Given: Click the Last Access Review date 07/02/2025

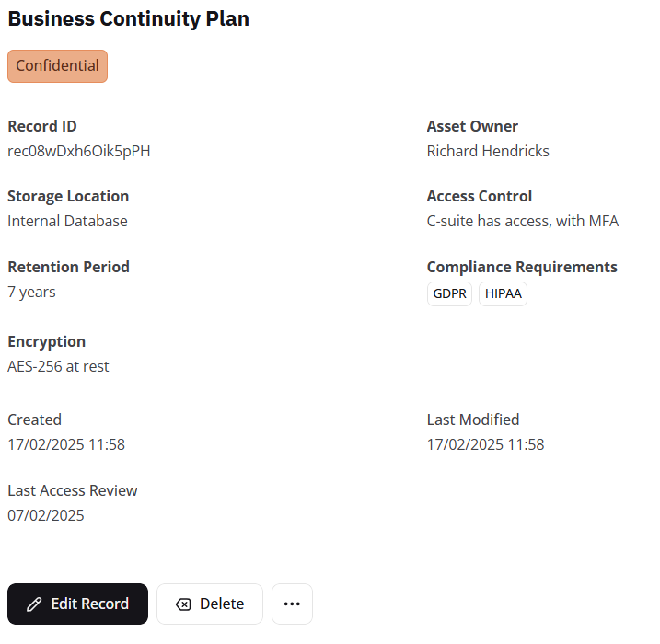Looking at the screenshot, I should tap(46, 515).
